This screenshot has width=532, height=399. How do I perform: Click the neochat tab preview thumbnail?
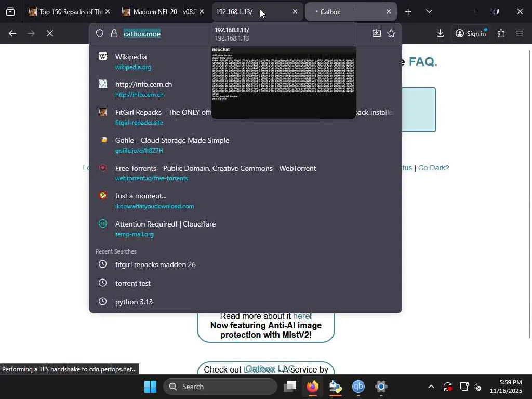(x=283, y=83)
